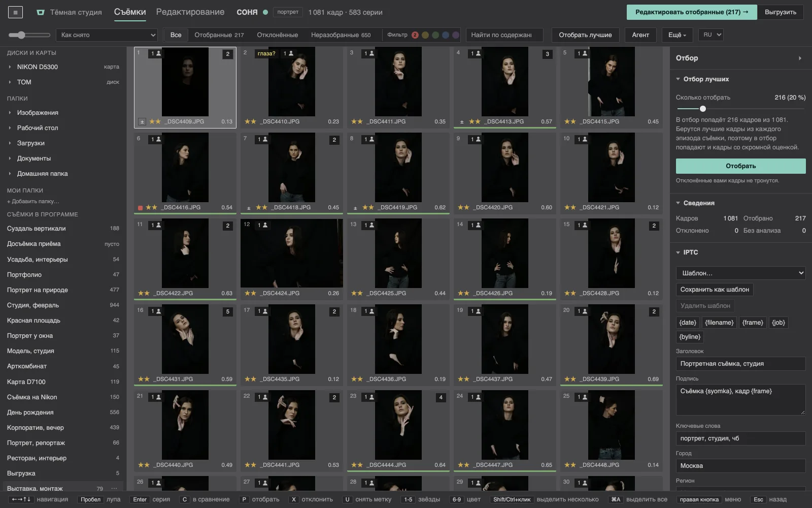
Task: Click the ± icon on _DSC4418.JPG
Action: pyautogui.click(x=249, y=208)
